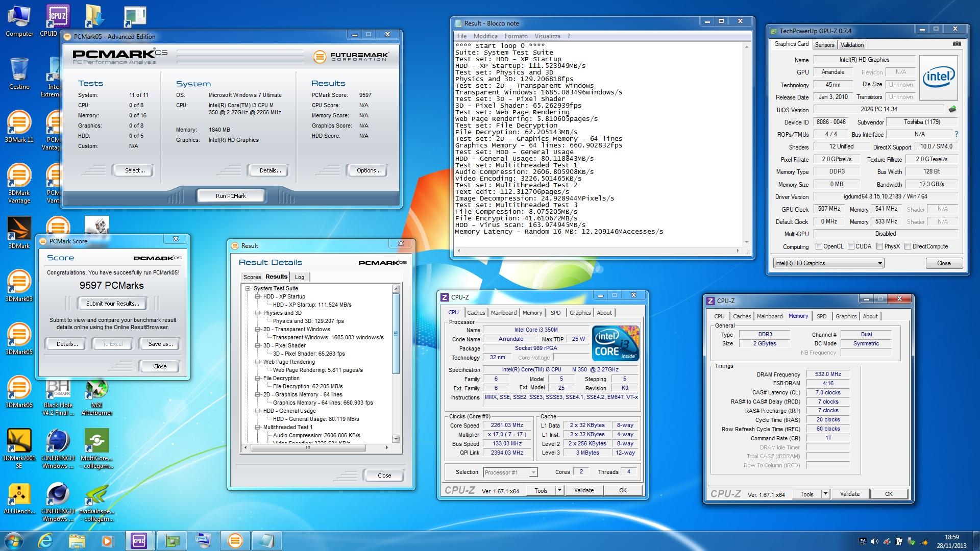Click the GPU-Z screenshot camera icon
The image size is (980, 551).
[957, 44]
